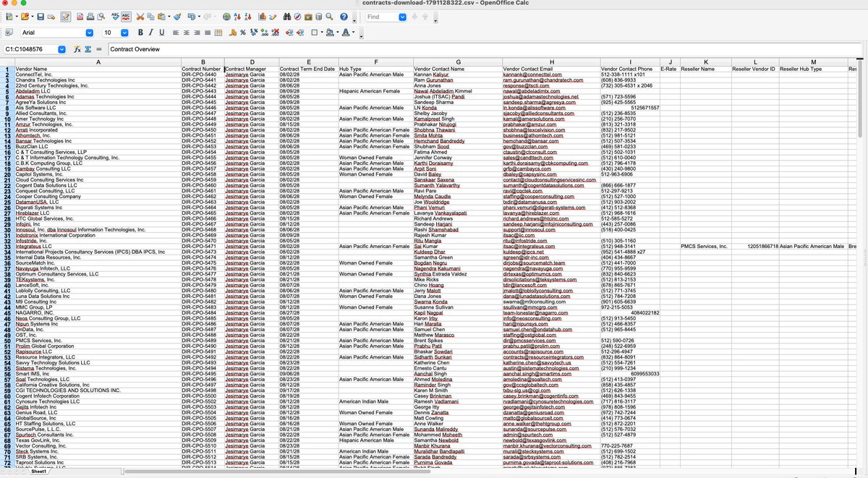Select row 1 header

(x=7, y=69)
